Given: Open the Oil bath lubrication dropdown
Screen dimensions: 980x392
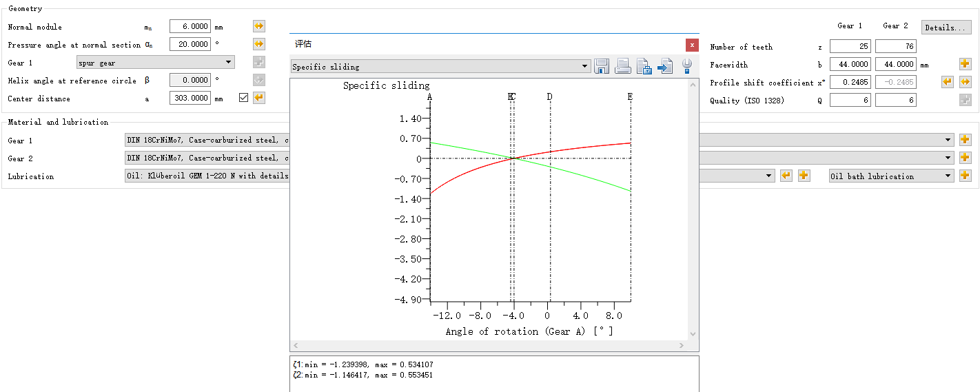Looking at the screenshot, I should click(892, 176).
